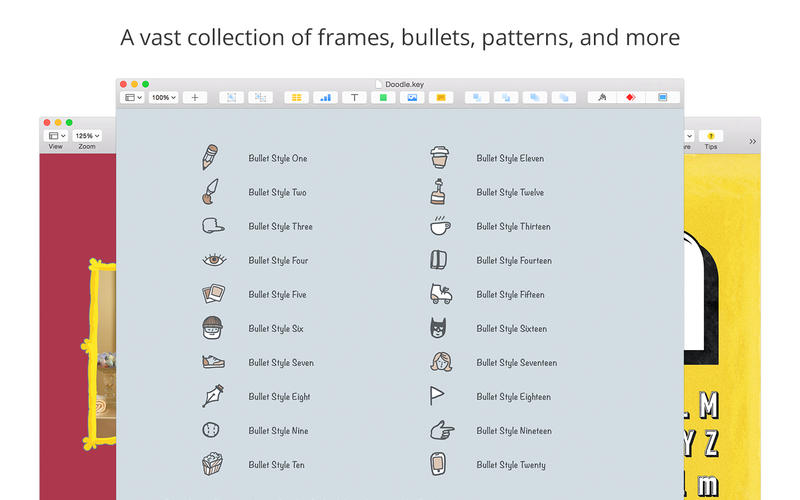Click the "Bullet Style Sixteen" text

[512, 329]
